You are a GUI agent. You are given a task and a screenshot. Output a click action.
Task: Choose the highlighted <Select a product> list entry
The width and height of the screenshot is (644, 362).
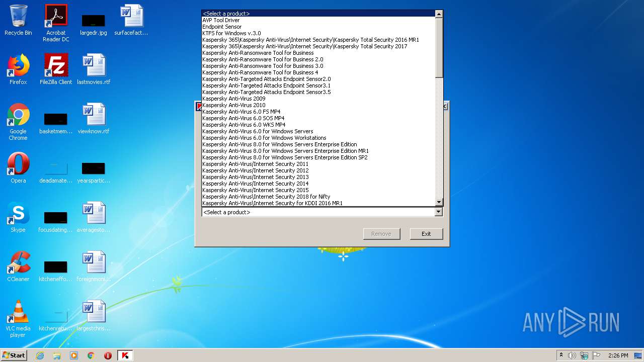[318, 14]
